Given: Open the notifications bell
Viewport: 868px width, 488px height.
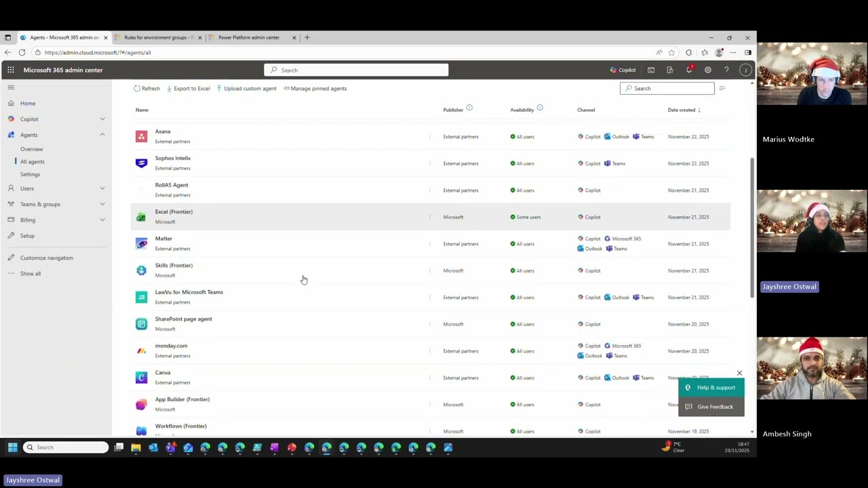Looking at the screenshot, I should (x=689, y=70).
